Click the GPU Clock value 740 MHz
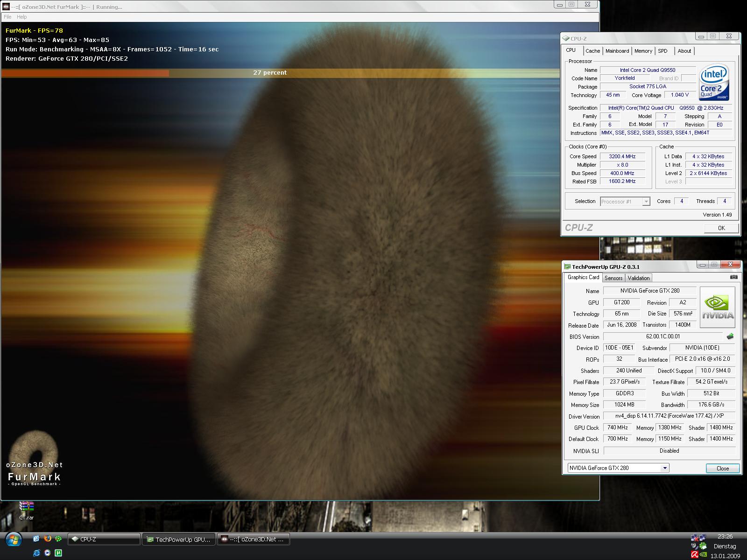The image size is (747, 560). (x=617, y=427)
